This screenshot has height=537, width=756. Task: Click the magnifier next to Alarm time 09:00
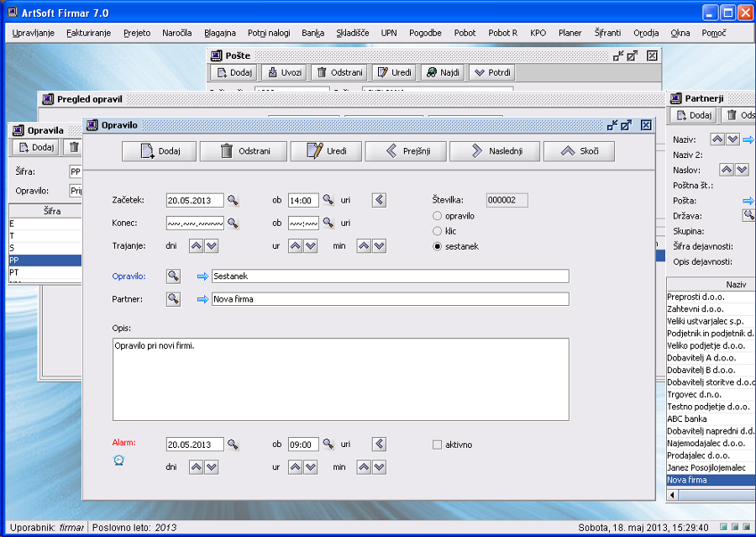(328, 445)
